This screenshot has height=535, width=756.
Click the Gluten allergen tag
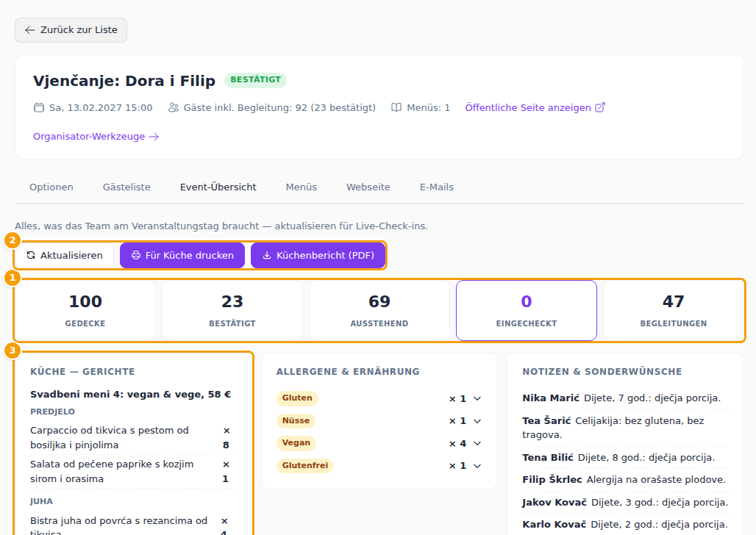pyautogui.click(x=297, y=398)
